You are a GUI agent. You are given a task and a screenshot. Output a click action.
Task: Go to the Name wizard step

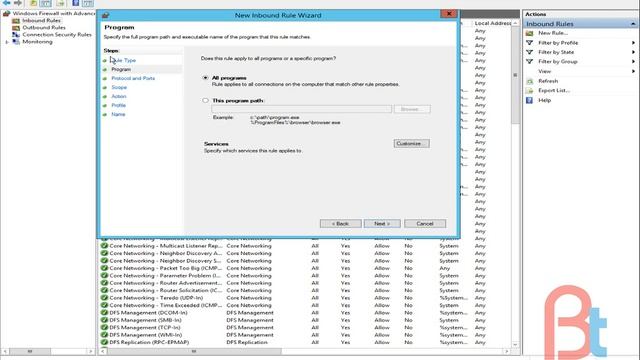(x=118, y=114)
